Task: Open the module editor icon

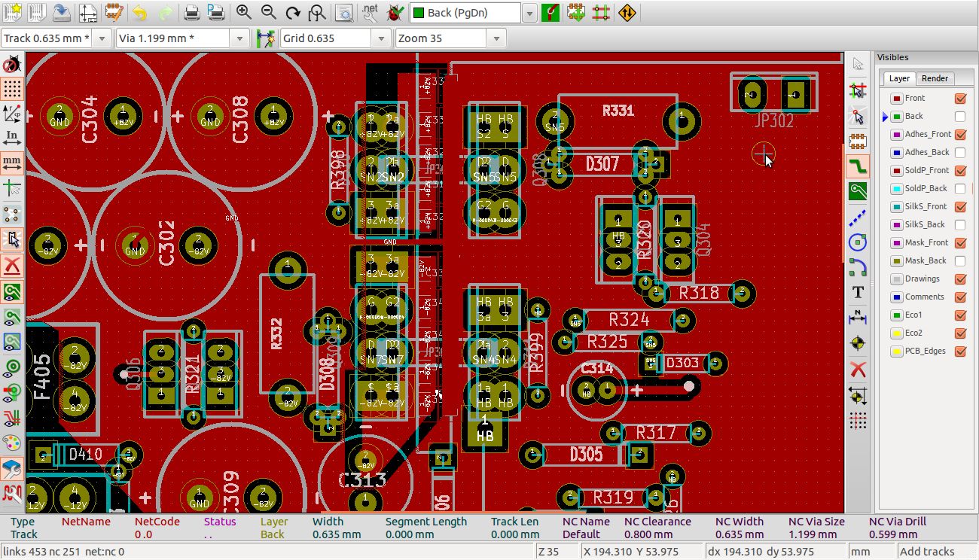Action: pyautogui.click(x=114, y=12)
